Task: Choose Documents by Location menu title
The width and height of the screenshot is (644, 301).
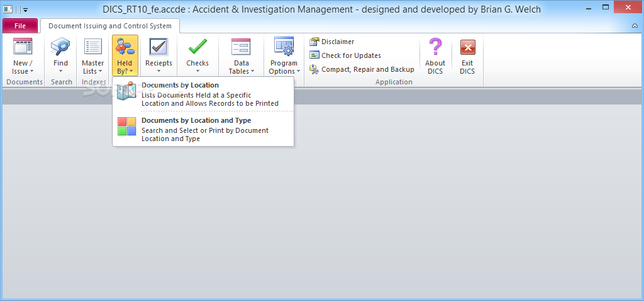Action: pyautogui.click(x=180, y=85)
